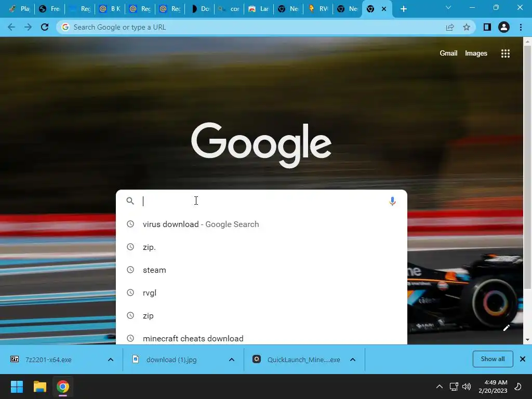Switch to the 'B K' tab
The width and height of the screenshot is (532, 399).
pyautogui.click(x=110, y=9)
